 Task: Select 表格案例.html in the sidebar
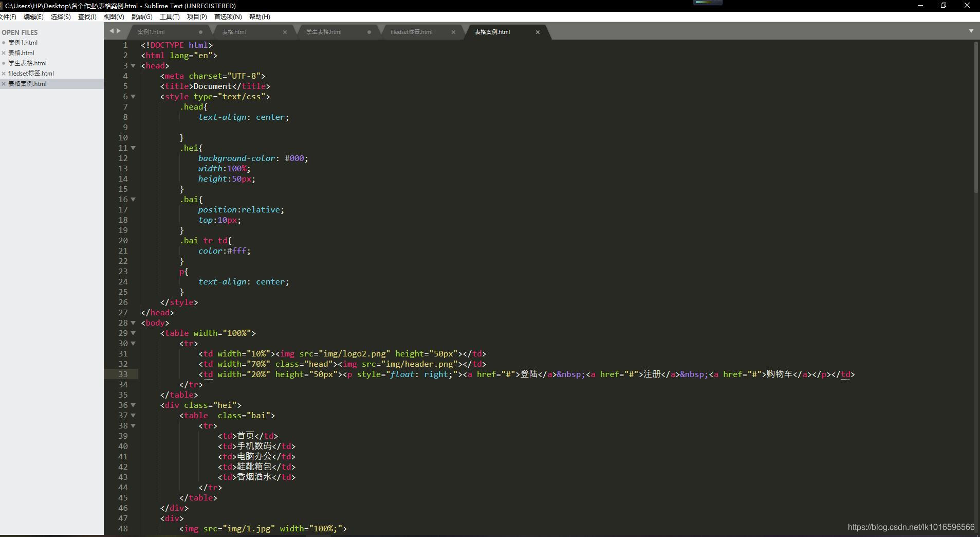tap(27, 84)
